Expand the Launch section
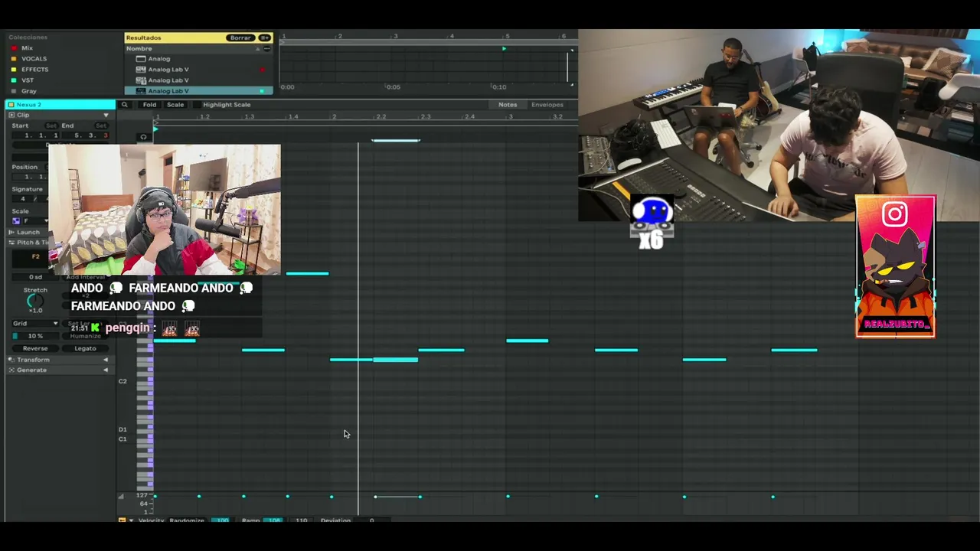This screenshot has height=551, width=980. point(28,232)
